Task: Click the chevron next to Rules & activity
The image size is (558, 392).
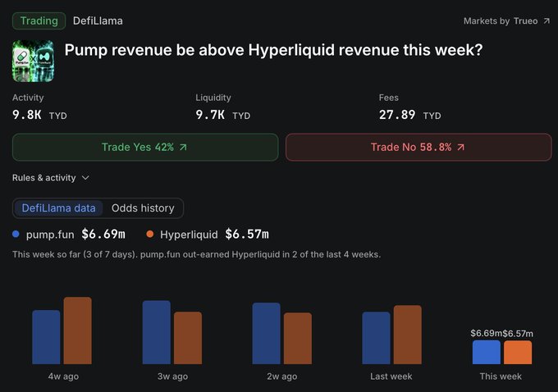Action: coord(85,178)
